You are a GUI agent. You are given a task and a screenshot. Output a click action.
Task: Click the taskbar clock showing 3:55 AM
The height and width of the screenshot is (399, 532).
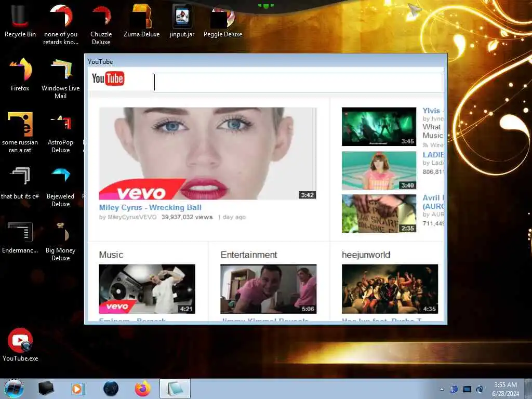pyautogui.click(x=506, y=389)
